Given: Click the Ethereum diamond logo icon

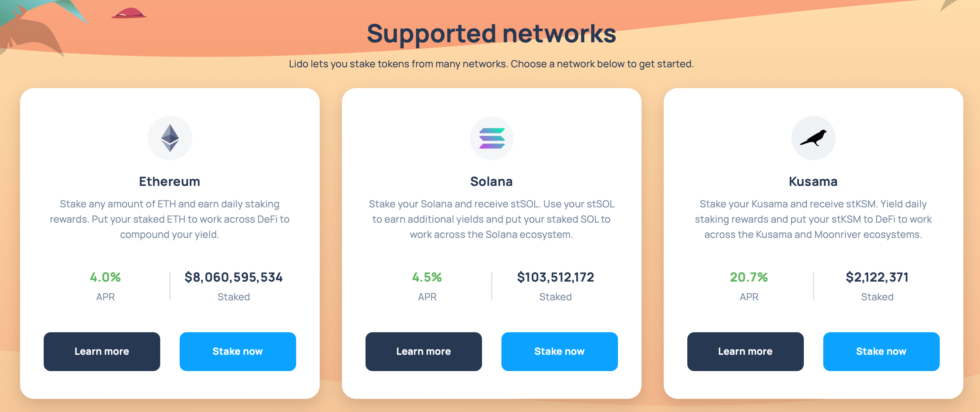Looking at the screenshot, I should click(x=170, y=138).
